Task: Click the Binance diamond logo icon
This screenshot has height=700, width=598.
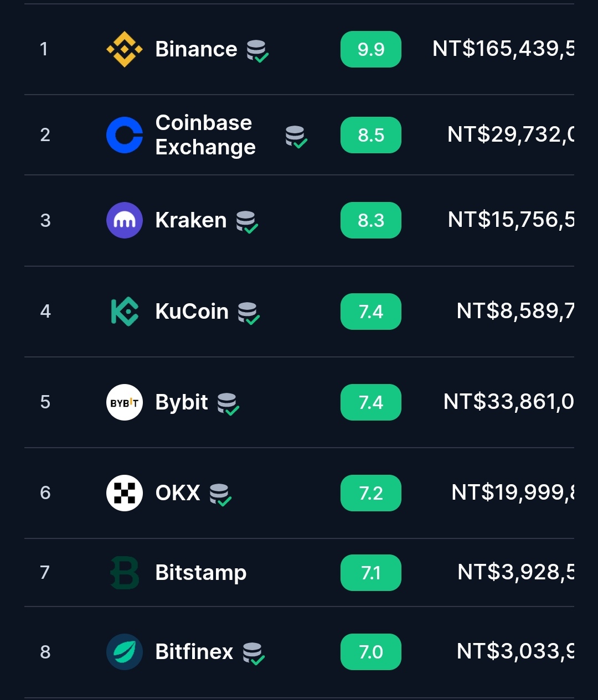Action: (125, 49)
